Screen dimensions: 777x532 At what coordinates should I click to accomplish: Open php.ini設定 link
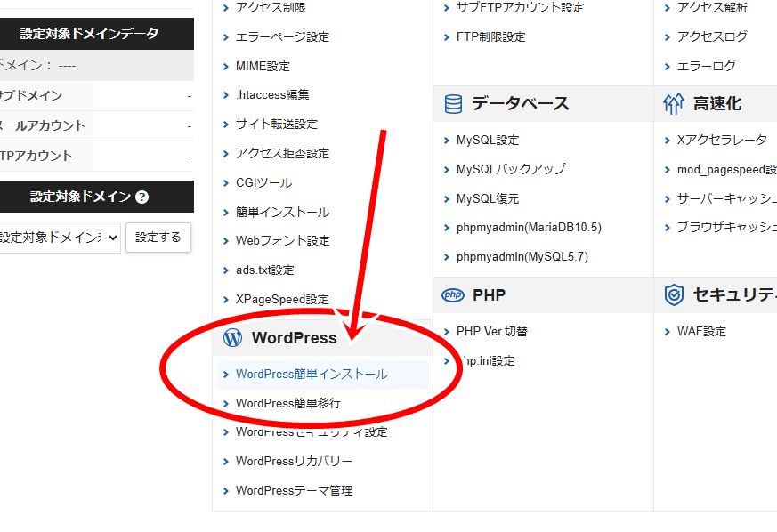[x=486, y=361]
